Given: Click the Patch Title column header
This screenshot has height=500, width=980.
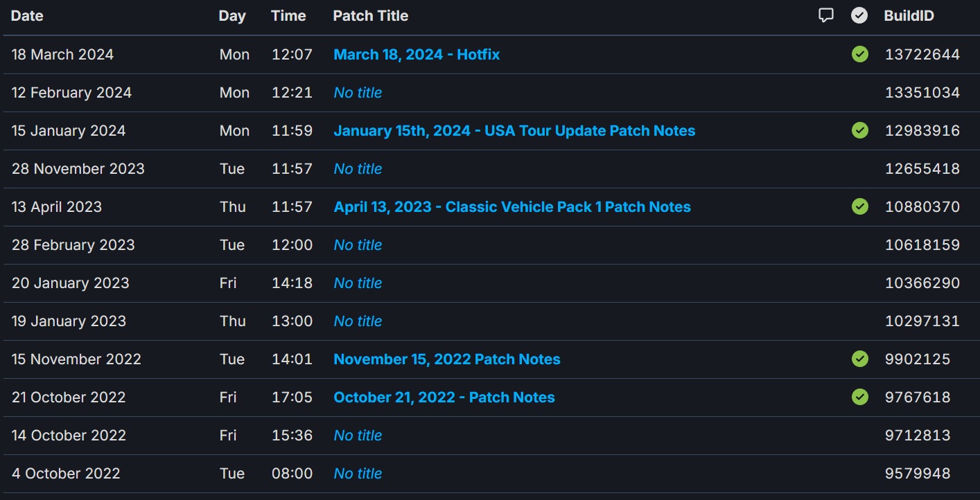Looking at the screenshot, I should click(370, 16).
